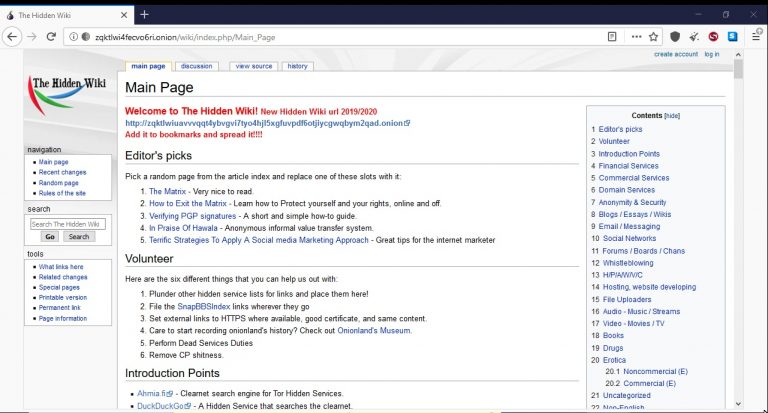Image resolution: width=768 pixels, height=413 pixels.
Task: Open the NoScript toolbar icon
Action: [713, 37]
